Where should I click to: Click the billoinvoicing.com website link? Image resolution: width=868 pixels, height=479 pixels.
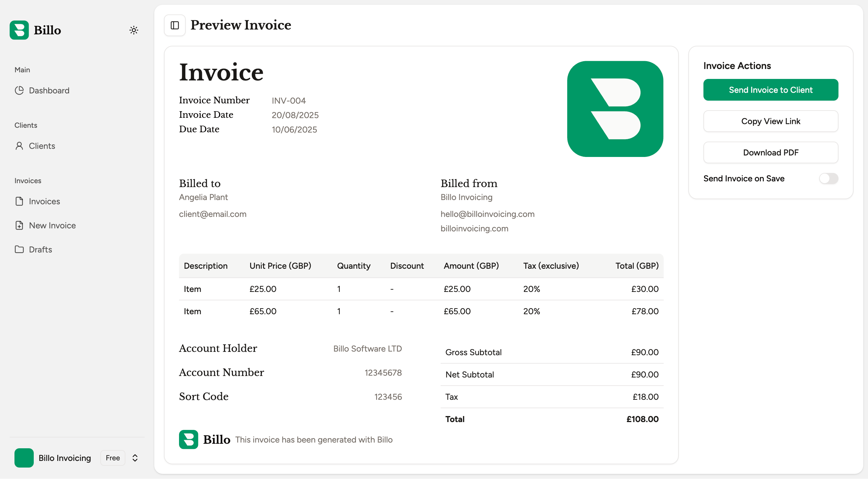click(x=474, y=228)
